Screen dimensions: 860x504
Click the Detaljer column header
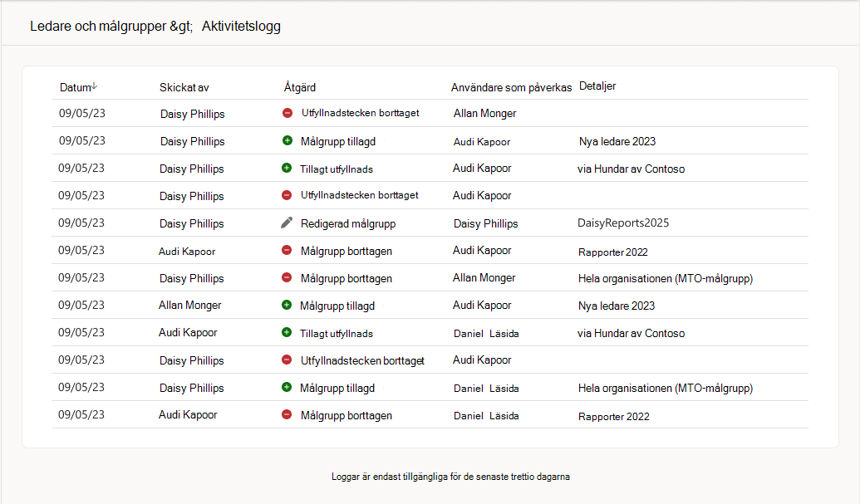click(597, 86)
